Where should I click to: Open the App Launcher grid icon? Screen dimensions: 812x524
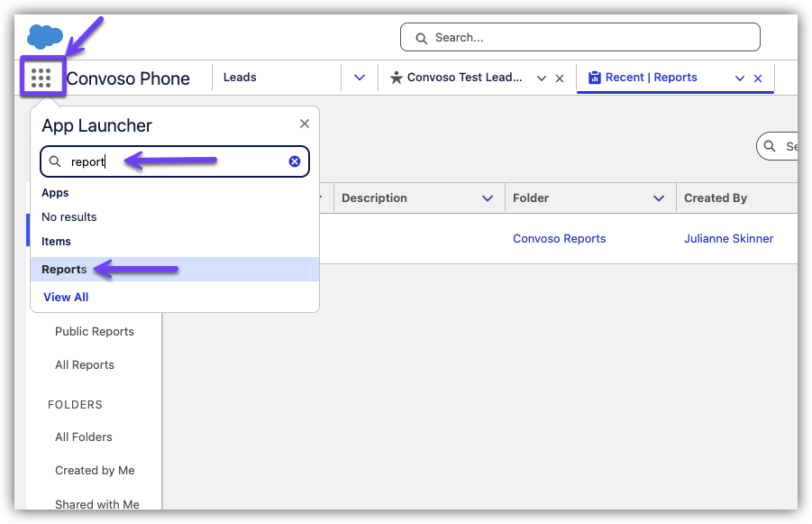pos(41,78)
